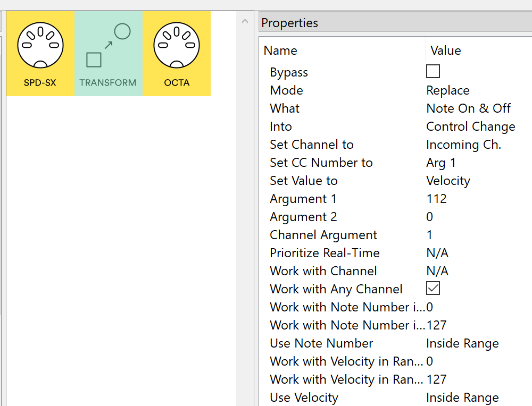Open Use Velocity Inside Range option
This screenshot has width=532, height=406.
pos(462,397)
